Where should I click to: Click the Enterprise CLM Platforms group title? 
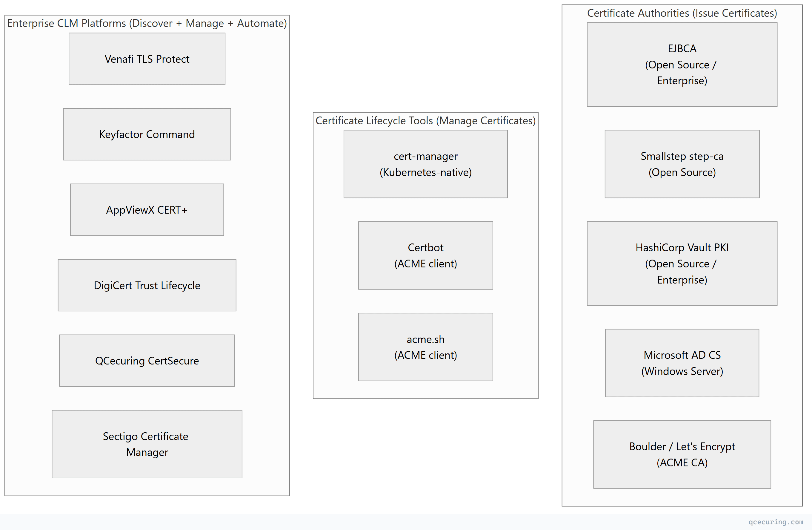147,23
